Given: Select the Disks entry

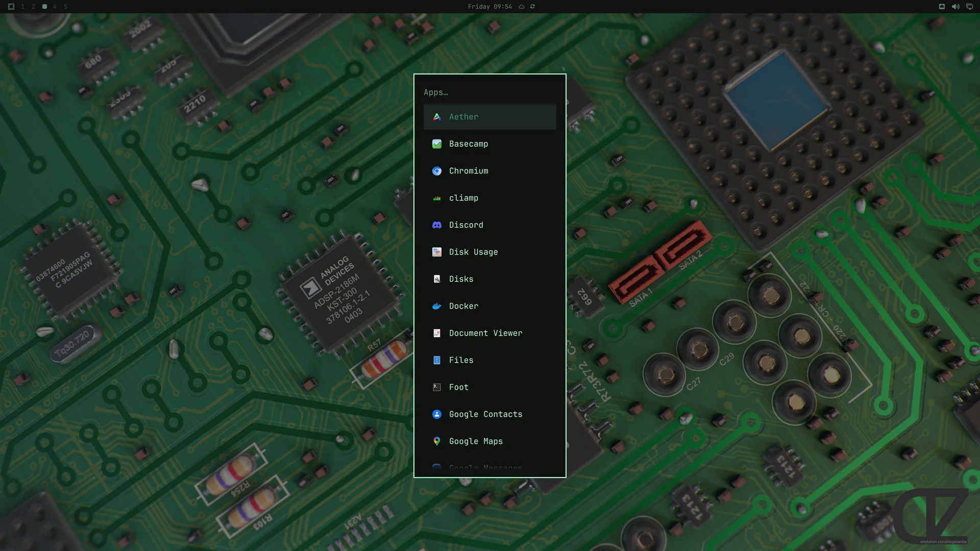Looking at the screenshot, I should click(490, 279).
